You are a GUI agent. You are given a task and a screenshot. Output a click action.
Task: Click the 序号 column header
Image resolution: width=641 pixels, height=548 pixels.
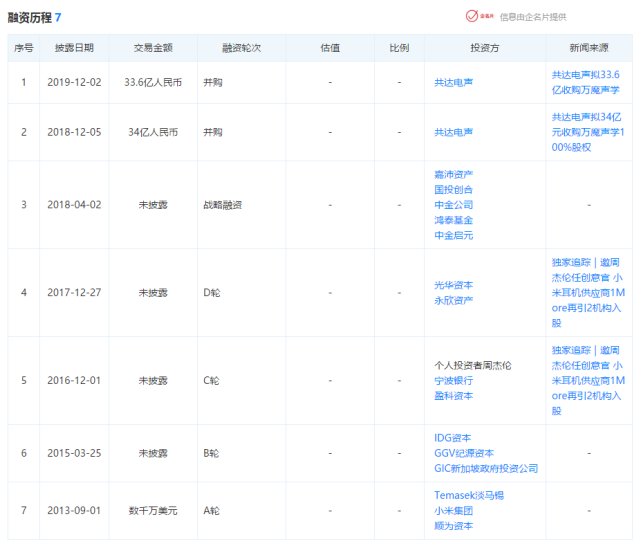click(24, 48)
